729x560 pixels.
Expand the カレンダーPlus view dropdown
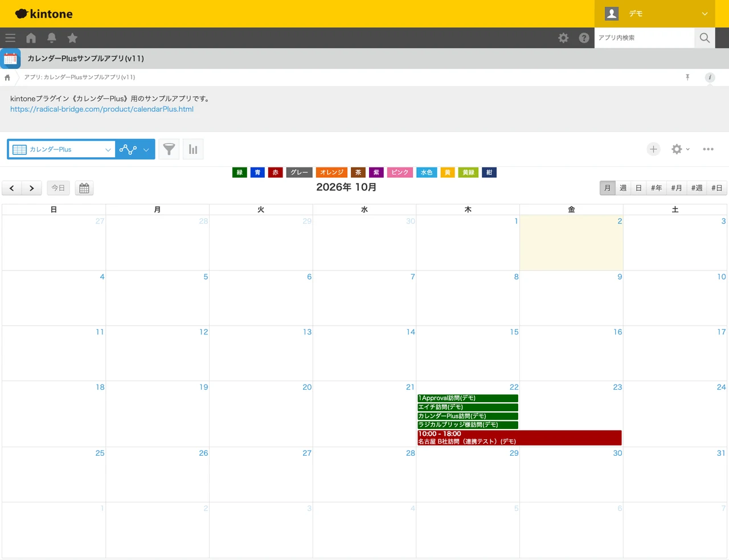(x=62, y=149)
